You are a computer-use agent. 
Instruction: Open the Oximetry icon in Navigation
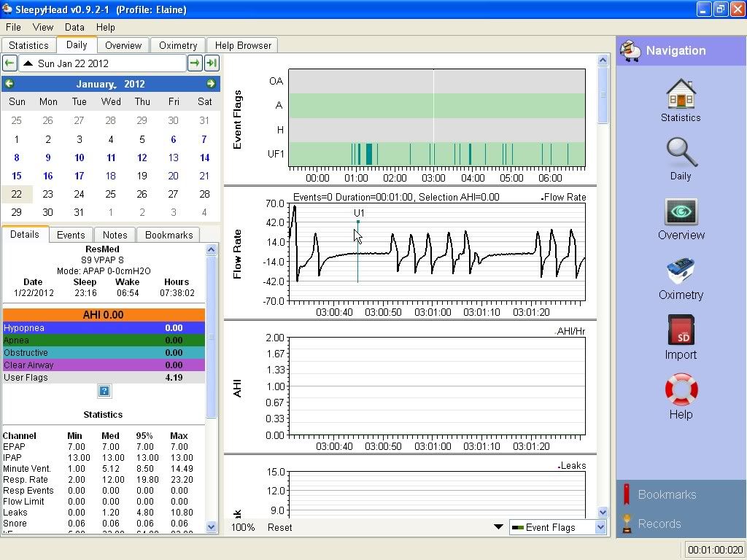pos(681,279)
